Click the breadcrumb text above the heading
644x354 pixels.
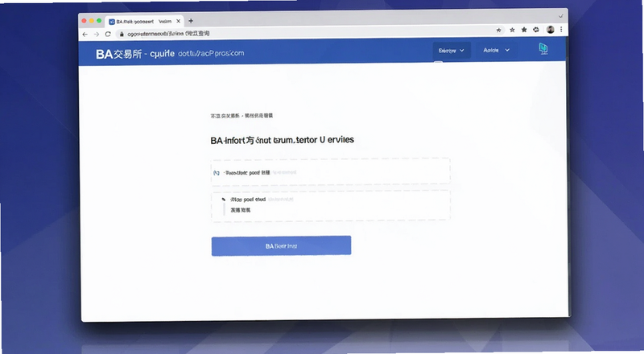(242, 116)
